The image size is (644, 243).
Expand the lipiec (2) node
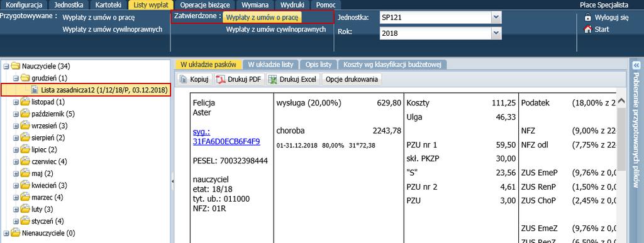click(16, 150)
